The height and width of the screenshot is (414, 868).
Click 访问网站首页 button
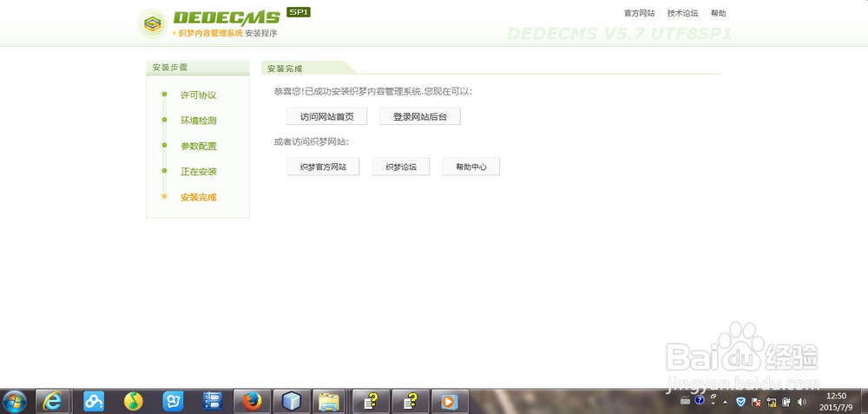click(326, 116)
